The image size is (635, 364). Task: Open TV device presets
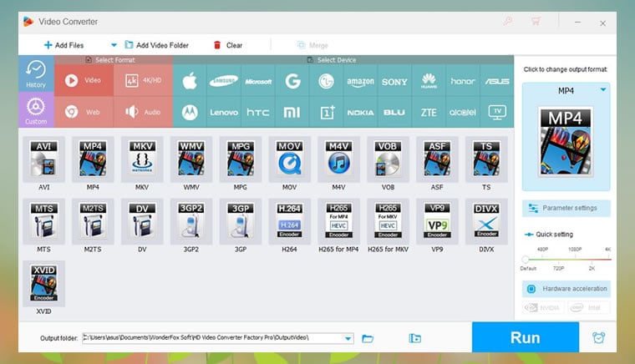(497, 112)
